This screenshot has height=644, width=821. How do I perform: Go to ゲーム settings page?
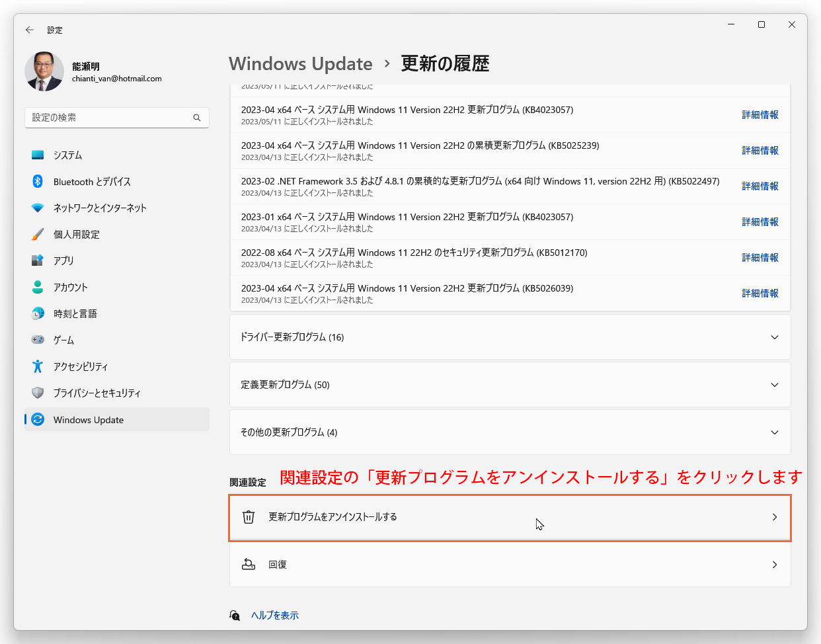(117, 340)
